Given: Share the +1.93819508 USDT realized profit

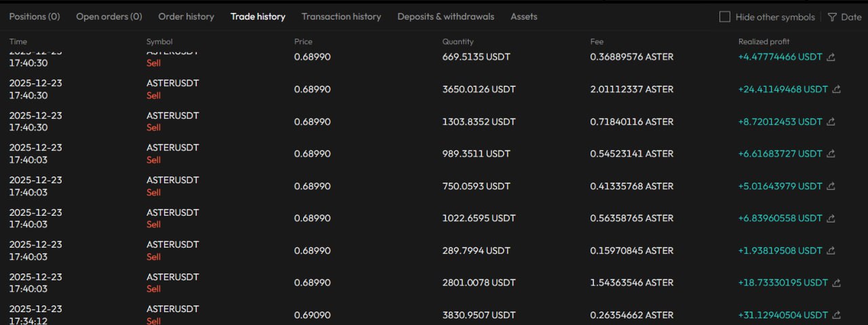Looking at the screenshot, I should (831, 250).
